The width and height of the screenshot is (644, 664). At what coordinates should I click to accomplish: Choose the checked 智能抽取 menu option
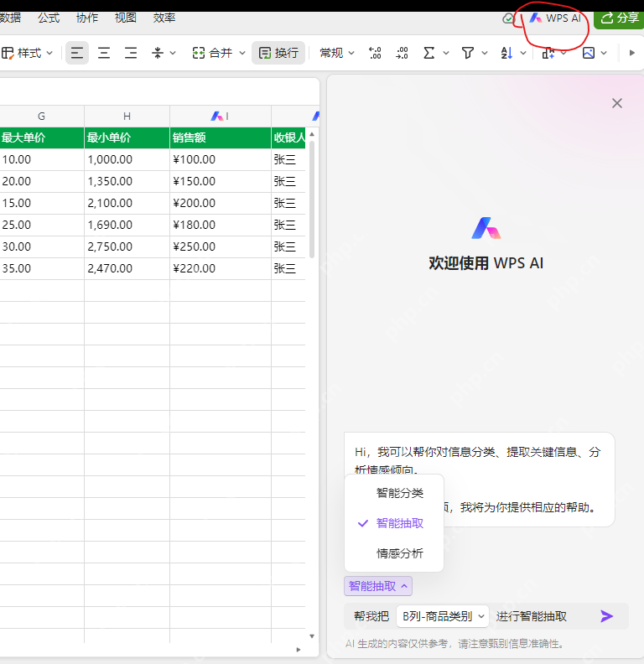[x=399, y=523]
